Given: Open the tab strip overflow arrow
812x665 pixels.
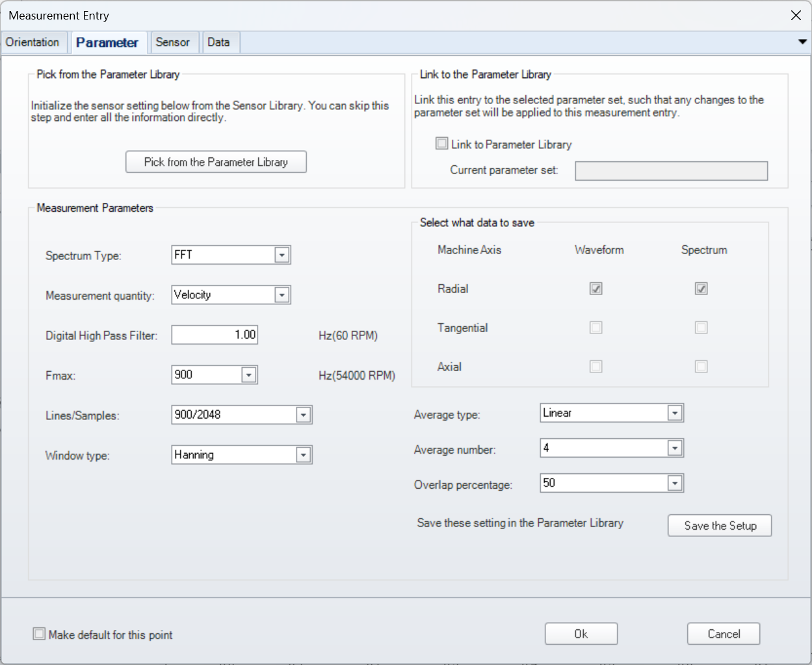Looking at the screenshot, I should (x=802, y=42).
